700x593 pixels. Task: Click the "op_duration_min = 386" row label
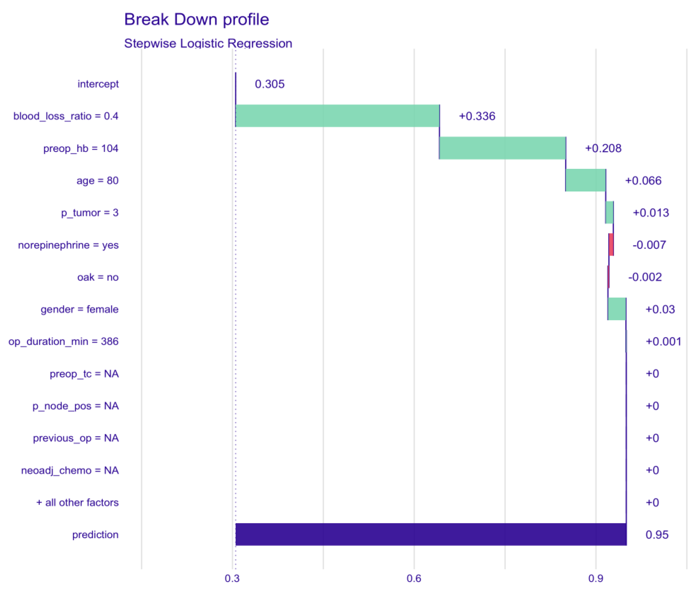coord(64,341)
